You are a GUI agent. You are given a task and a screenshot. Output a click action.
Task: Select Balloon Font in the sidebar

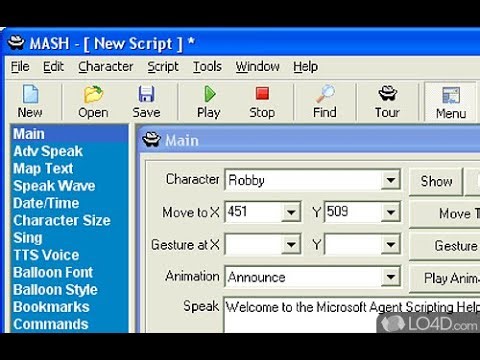[70, 273]
